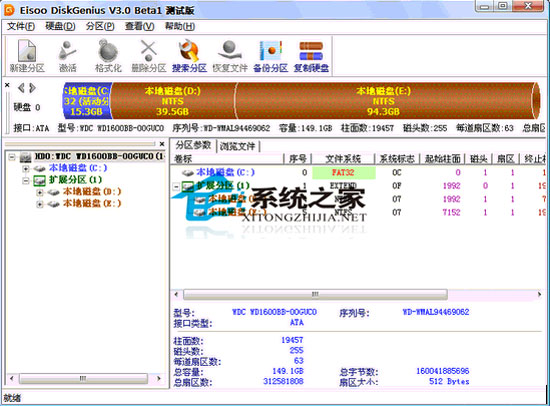Viewport: 550px width, 406px height.
Task: Select 扩展分区 (1) in the left tree
Action: [75, 180]
